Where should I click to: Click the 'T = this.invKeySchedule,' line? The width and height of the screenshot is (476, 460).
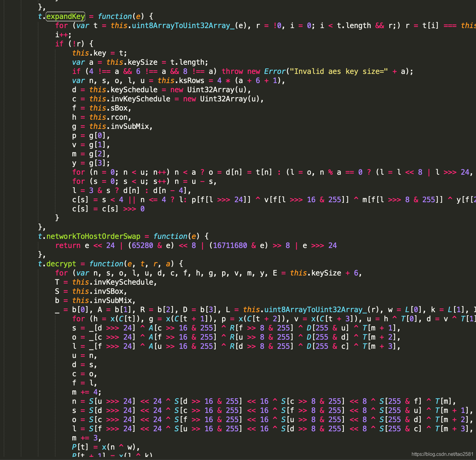(x=106, y=282)
